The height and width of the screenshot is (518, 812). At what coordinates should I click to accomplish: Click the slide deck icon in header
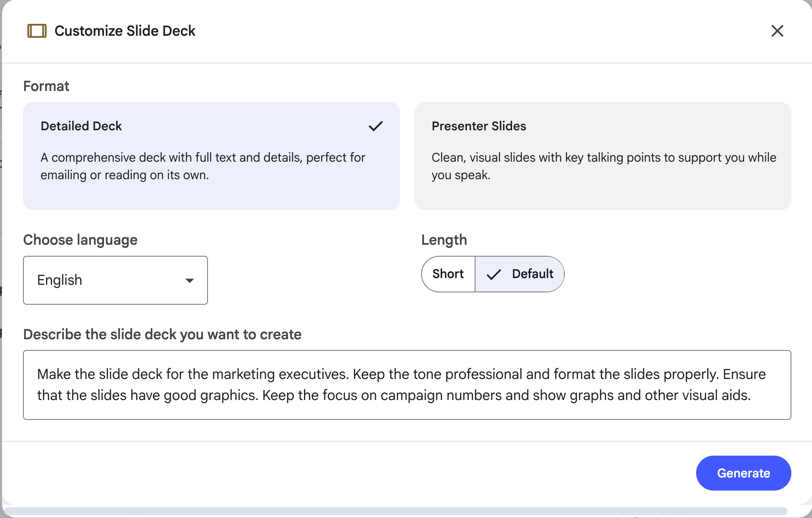coord(37,31)
